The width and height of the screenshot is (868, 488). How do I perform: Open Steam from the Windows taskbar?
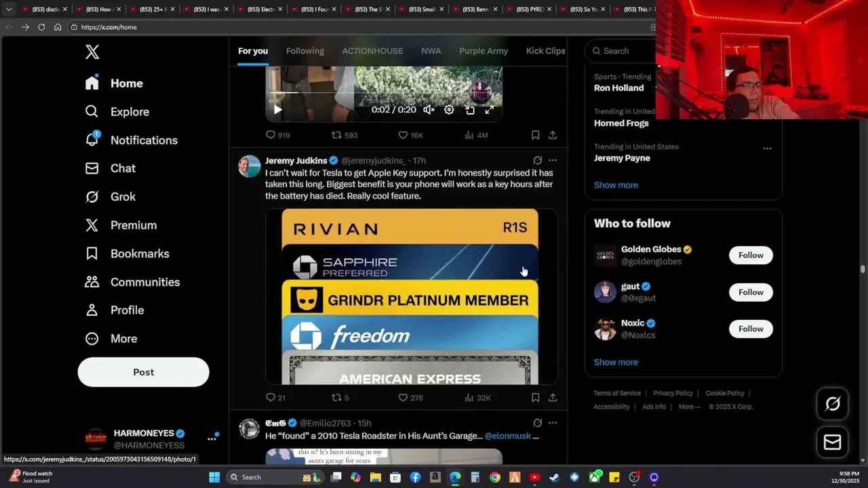click(554, 477)
